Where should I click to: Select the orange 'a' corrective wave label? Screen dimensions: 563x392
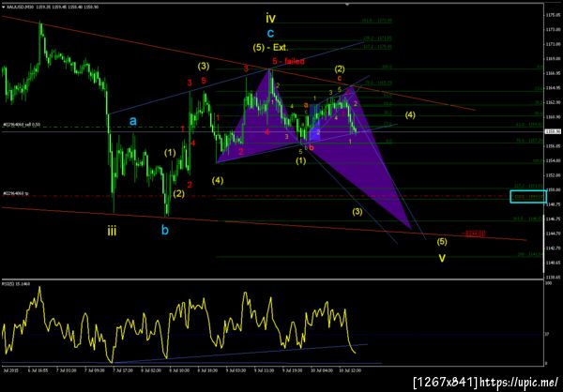pos(306,105)
